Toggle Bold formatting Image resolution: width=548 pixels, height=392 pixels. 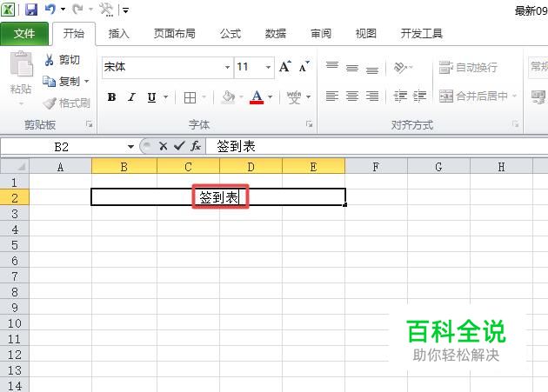point(112,97)
